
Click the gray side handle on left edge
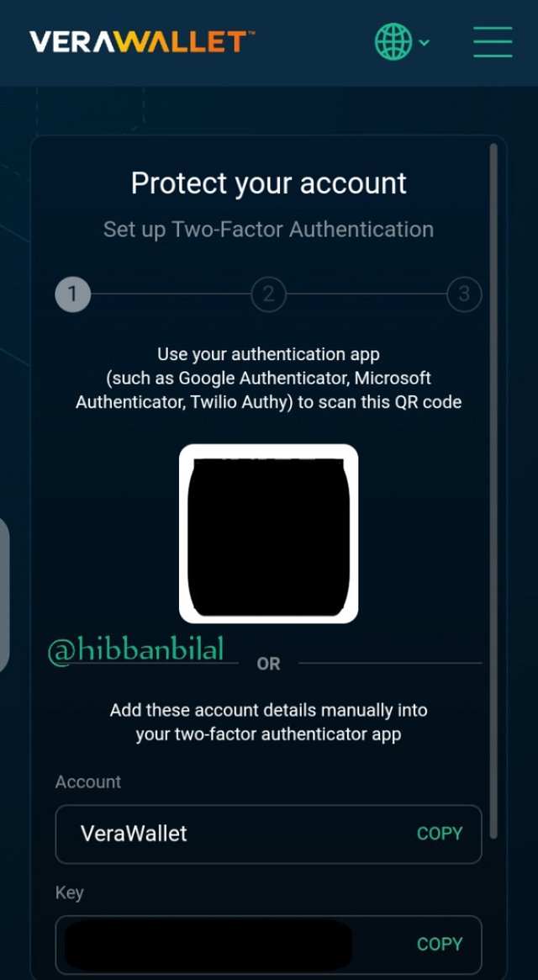point(4,595)
